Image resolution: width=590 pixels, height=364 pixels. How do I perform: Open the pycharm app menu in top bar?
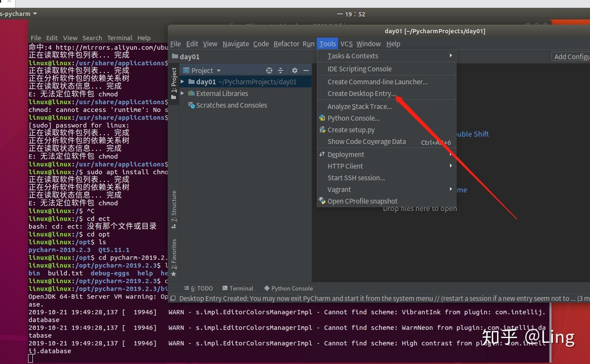19,14
